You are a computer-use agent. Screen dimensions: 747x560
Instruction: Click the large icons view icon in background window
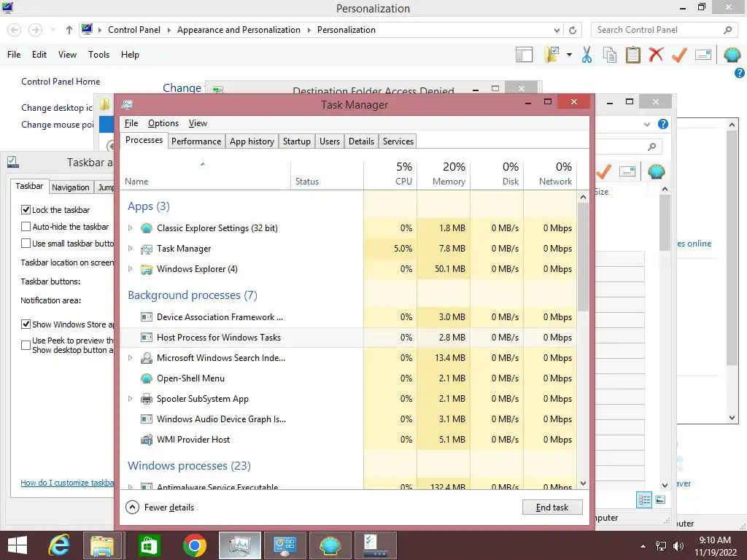(660, 499)
